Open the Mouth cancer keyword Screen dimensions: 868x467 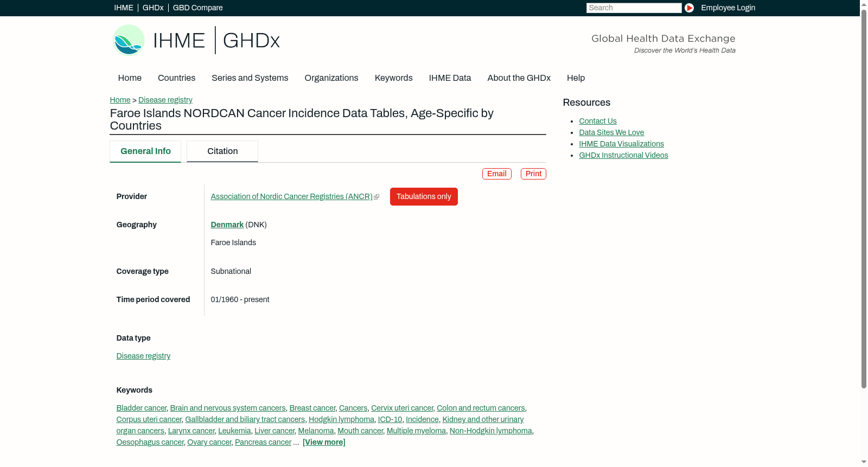(x=360, y=431)
